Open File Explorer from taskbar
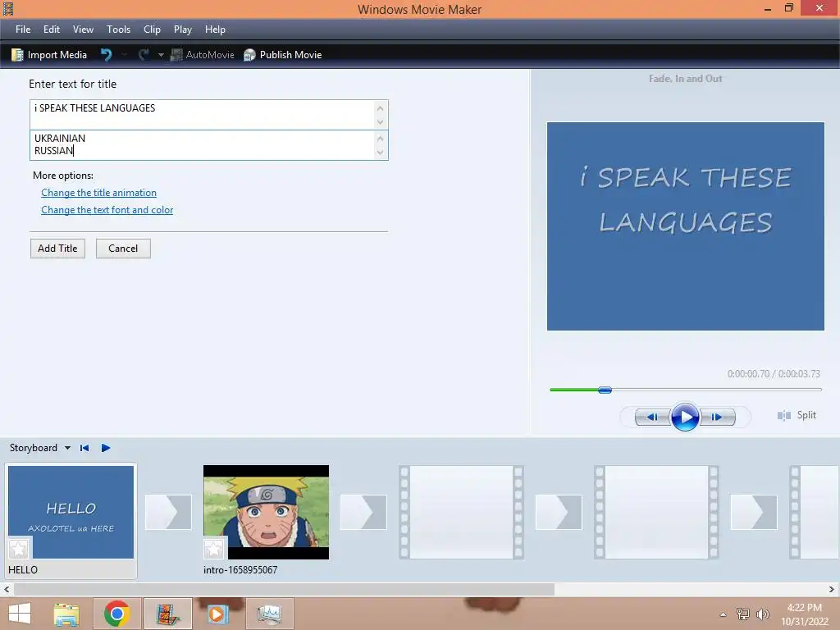Image resolution: width=840 pixels, height=630 pixels. pos(66,614)
